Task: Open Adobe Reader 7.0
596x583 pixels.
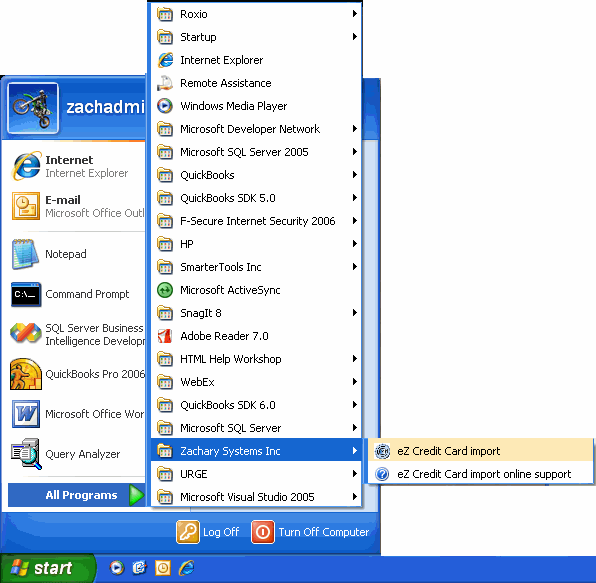Action: pos(256,336)
